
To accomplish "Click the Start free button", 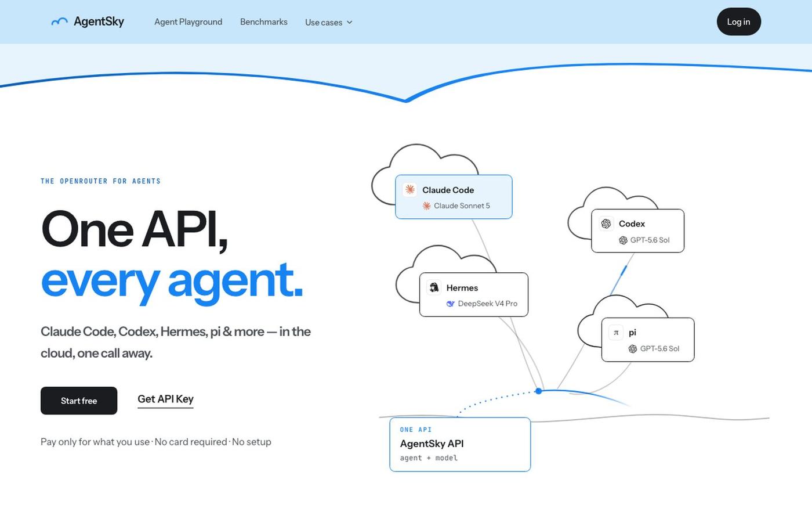I will [79, 401].
